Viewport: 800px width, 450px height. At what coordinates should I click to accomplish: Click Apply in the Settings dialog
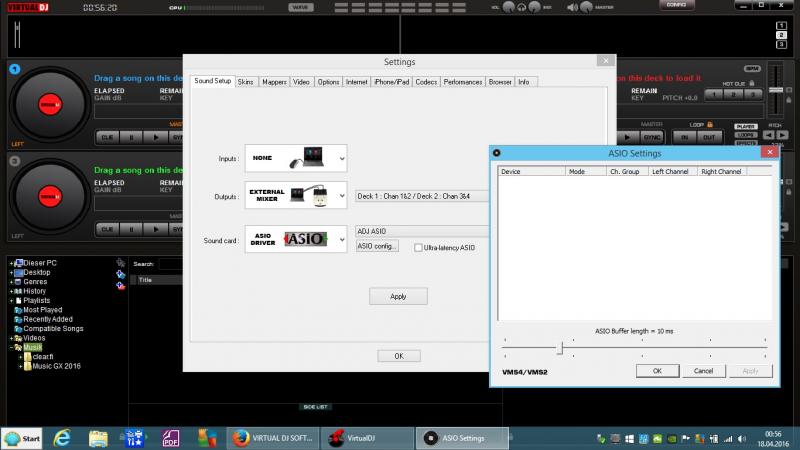point(398,296)
